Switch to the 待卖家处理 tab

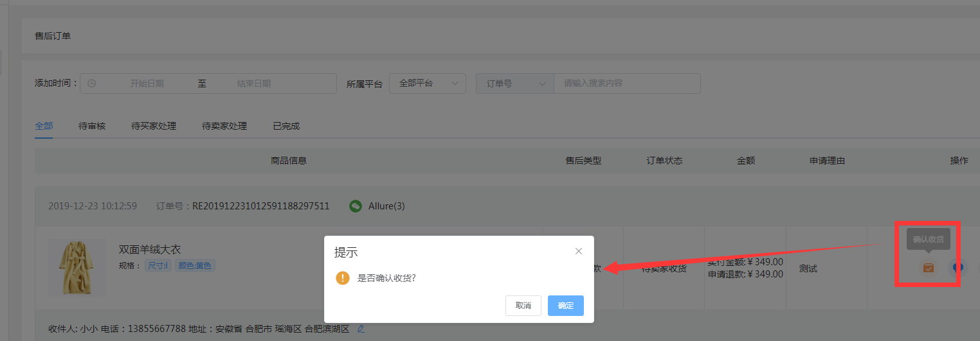[224, 126]
